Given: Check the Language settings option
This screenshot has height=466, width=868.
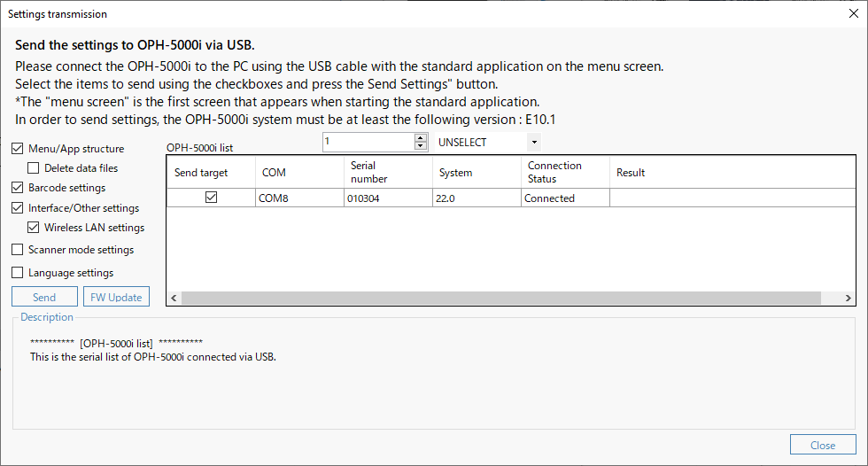Looking at the screenshot, I should [18, 272].
